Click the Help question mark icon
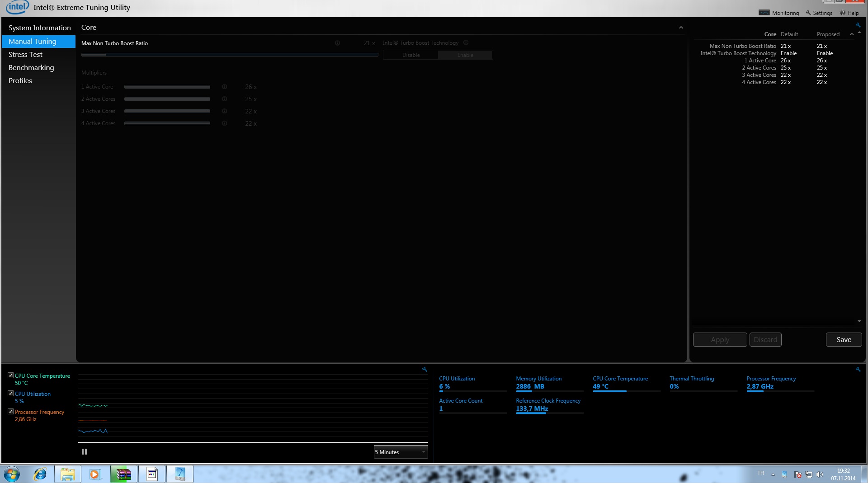This screenshot has height=488, width=868. [x=843, y=13]
